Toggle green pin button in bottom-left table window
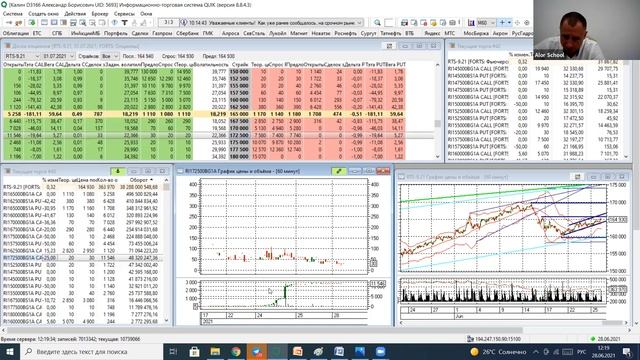The width and height of the screenshot is (640, 360). coord(118,171)
